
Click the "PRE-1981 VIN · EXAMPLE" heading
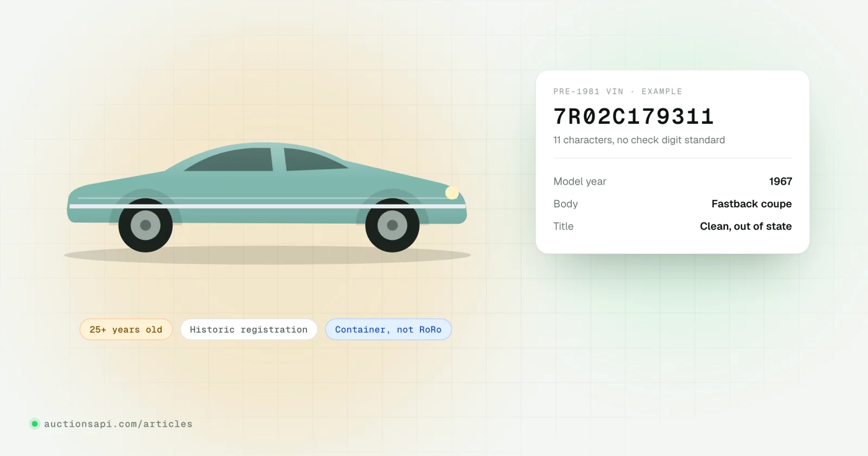(618, 91)
